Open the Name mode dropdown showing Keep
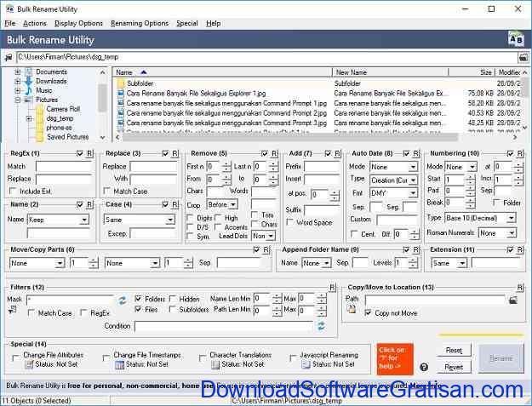The width and height of the screenshot is (532, 406). tap(59, 220)
